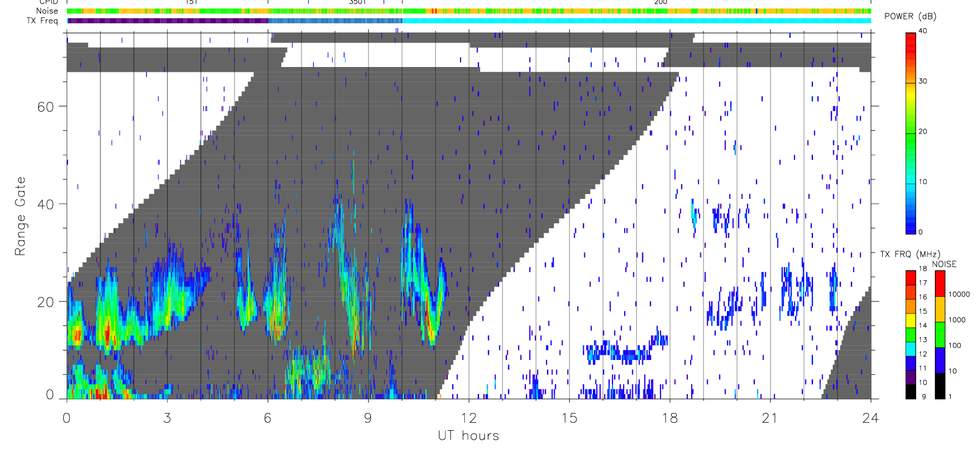The image size is (980, 452).
Task: Click the 16 label on the TX FRQ scale
Action: (923, 297)
